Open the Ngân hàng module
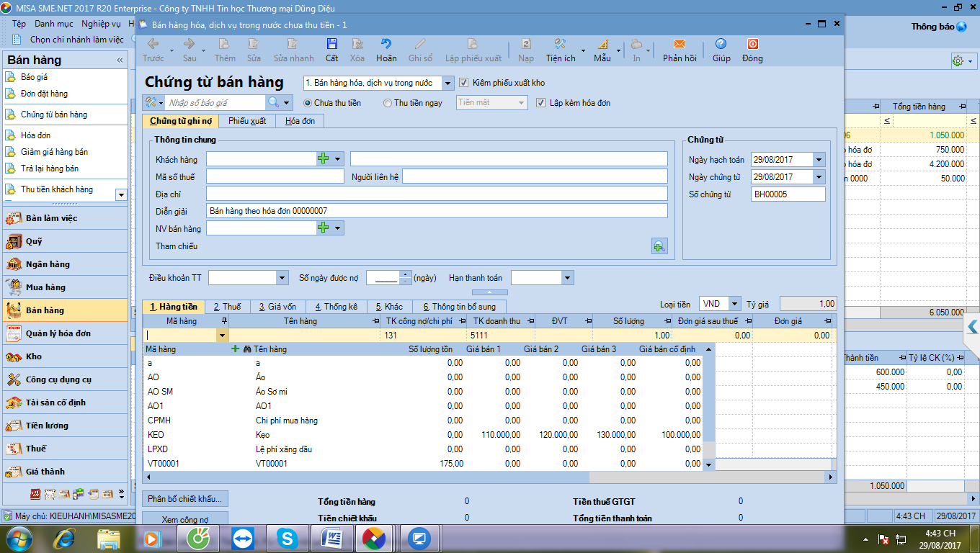Screen dimensions: 980x553 [x=65, y=264]
